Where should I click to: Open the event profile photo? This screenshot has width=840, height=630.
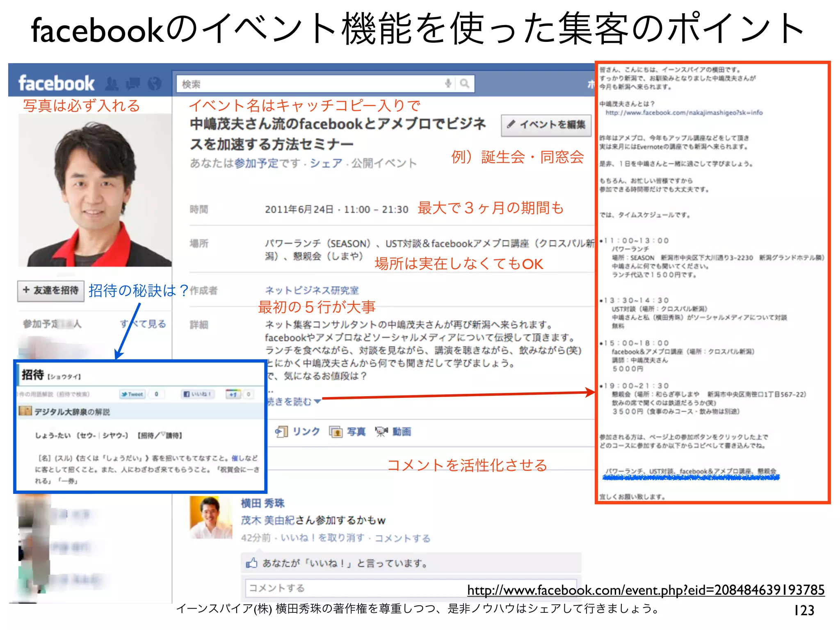pos(95,190)
